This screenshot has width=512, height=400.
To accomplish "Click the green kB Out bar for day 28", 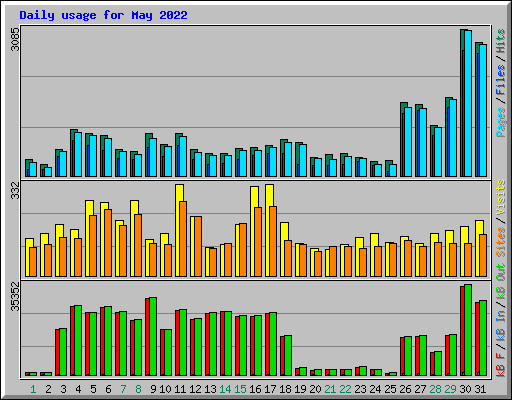I will (438, 363).
